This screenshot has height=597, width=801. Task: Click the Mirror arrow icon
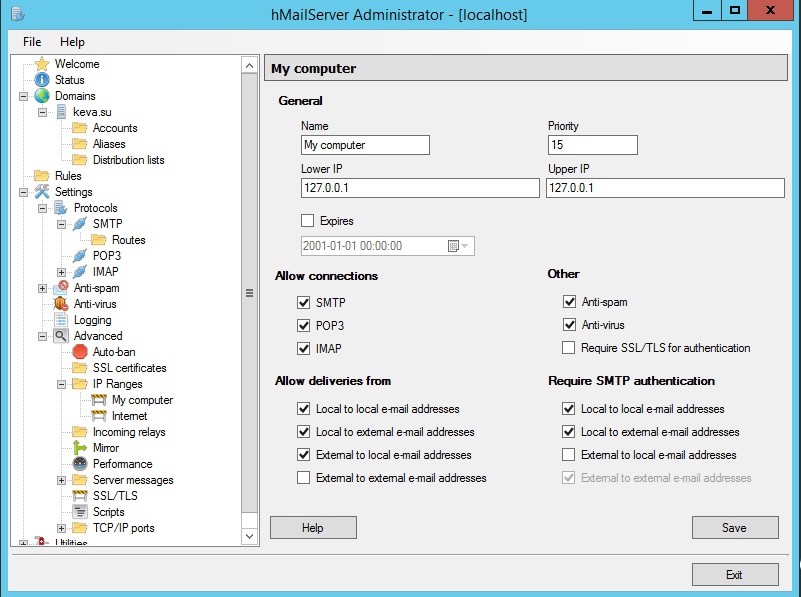click(x=80, y=448)
